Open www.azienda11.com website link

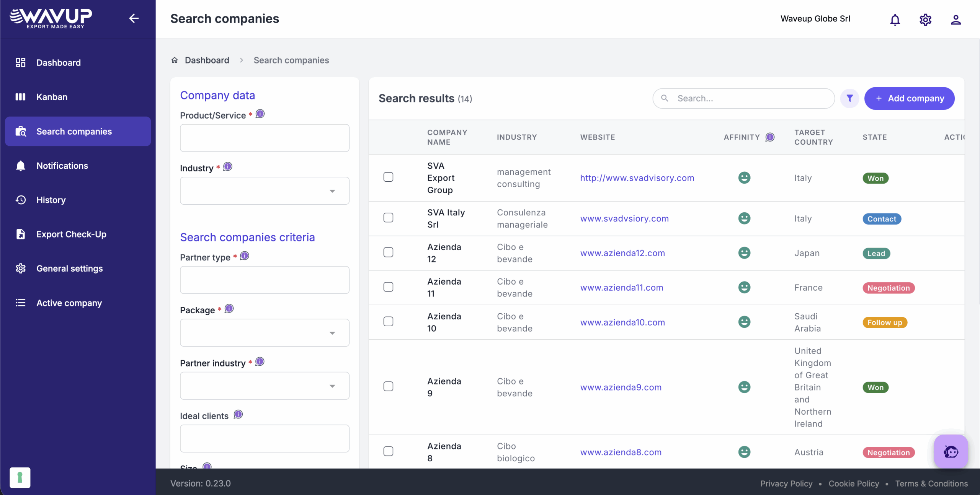point(621,288)
